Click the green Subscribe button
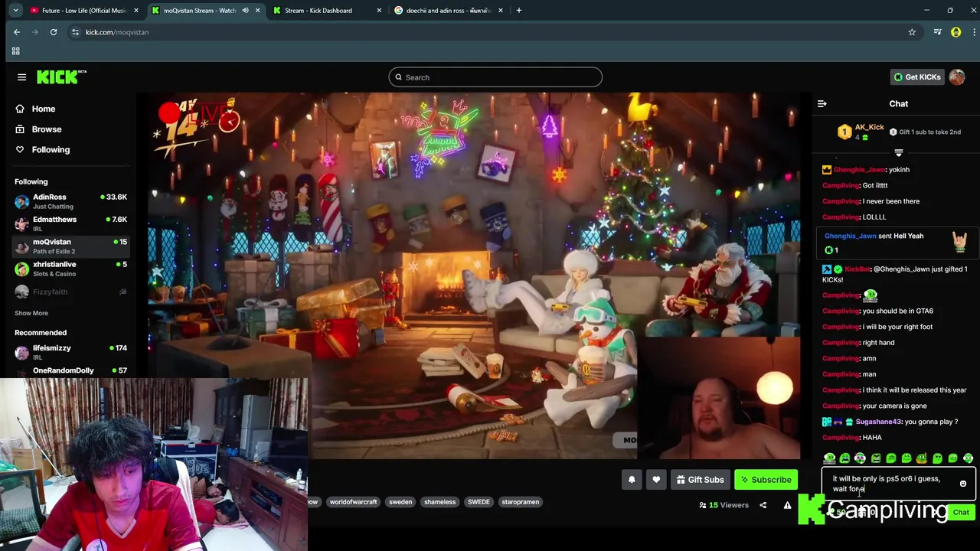980x551 pixels. click(766, 480)
